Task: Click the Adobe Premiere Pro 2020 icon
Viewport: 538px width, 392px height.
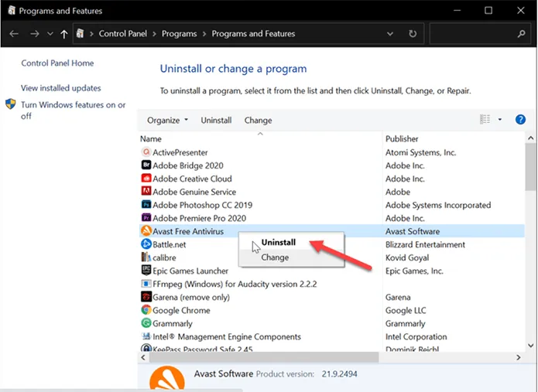Action: tap(146, 218)
